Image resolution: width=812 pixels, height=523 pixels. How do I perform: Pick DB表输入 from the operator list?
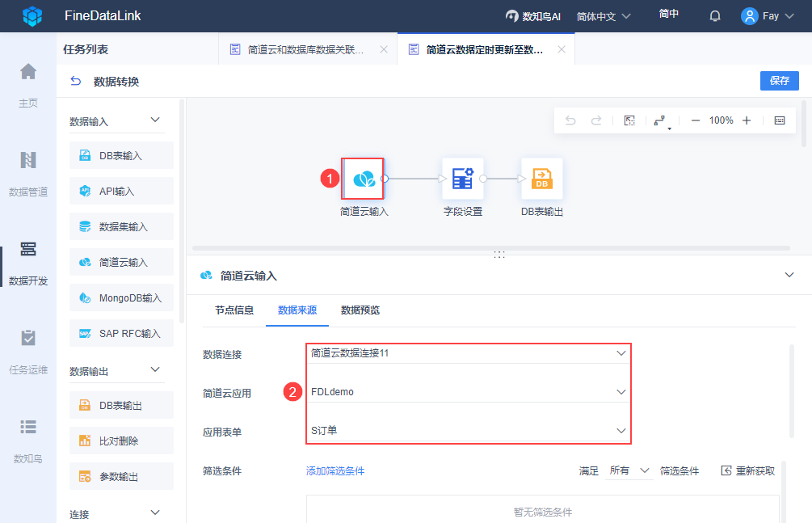[x=121, y=155]
